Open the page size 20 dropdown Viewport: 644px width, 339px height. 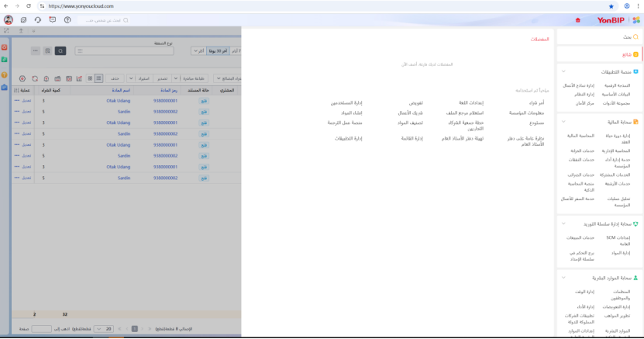click(x=104, y=329)
